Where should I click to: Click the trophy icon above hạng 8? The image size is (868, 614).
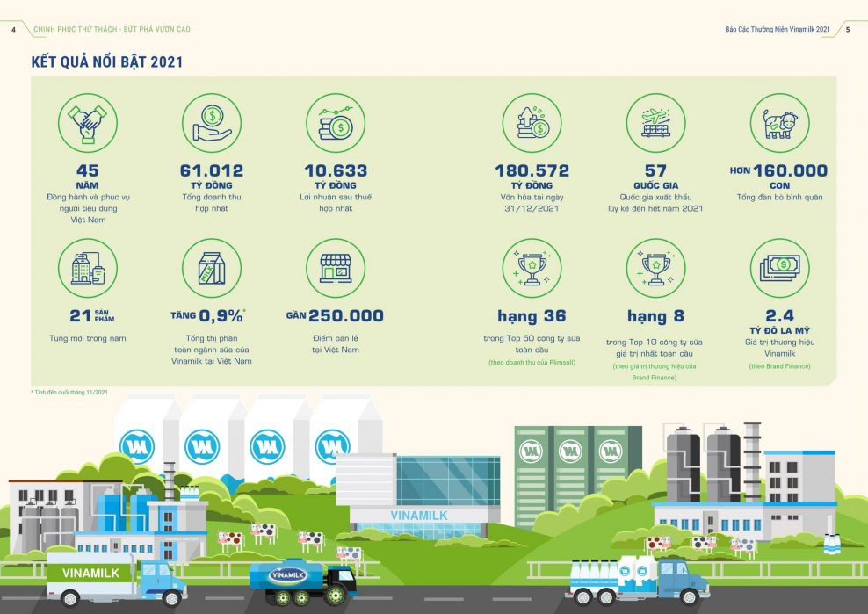coord(655,268)
